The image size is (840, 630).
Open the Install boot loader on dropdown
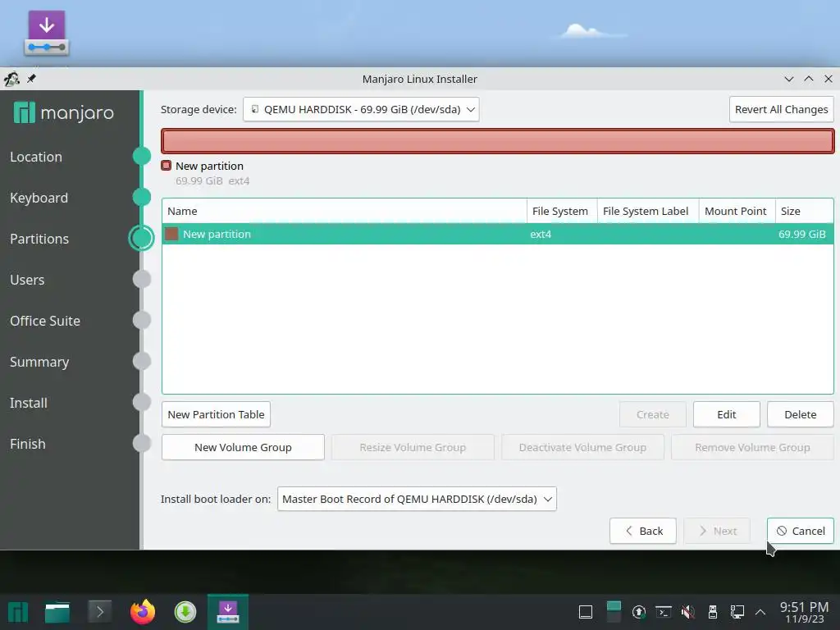pyautogui.click(x=417, y=499)
